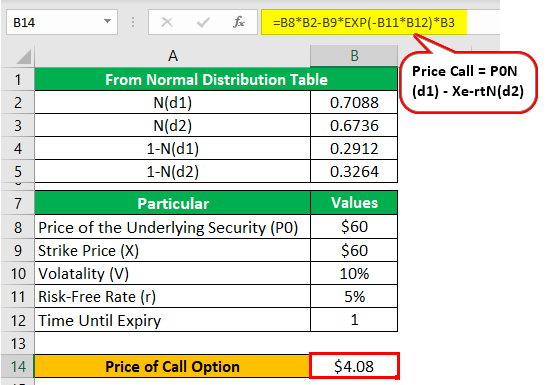The height and width of the screenshot is (385, 549).
Task: Click the 1-N(d1) label cell
Action: pos(173,149)
